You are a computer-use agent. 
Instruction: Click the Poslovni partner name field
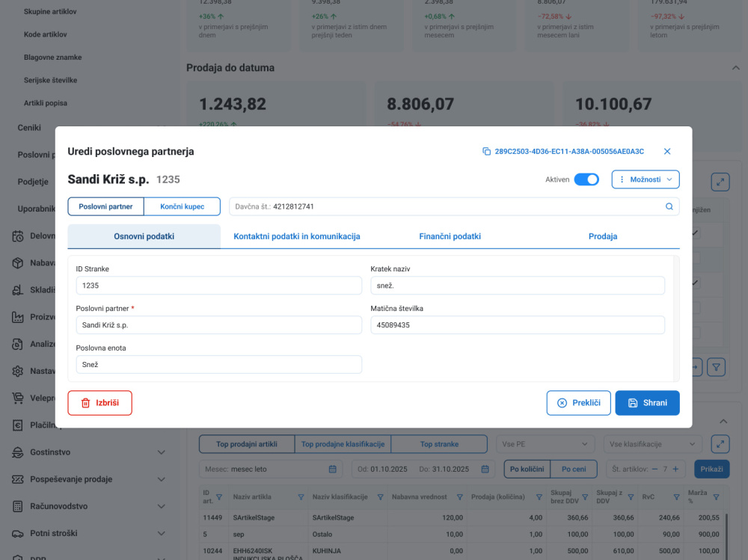pyautogui.click(x=218, y=324)
